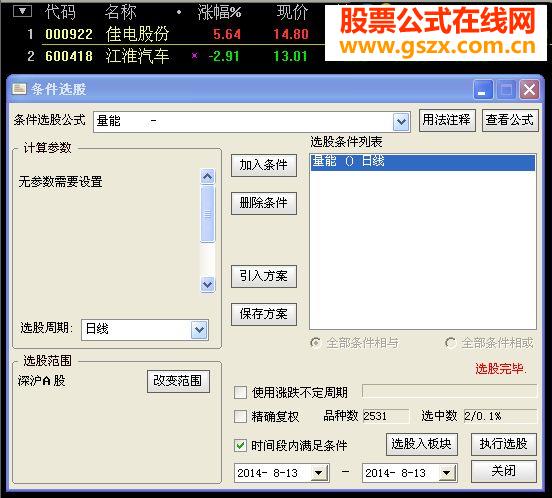Open the column header triangle menu
552x498 pixels.
click(22, 11)
